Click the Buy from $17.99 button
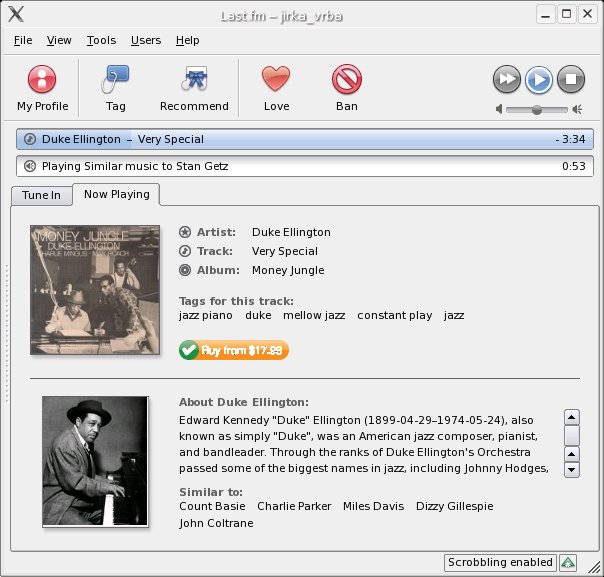This screenshot has height=577, width=604. coord(234,350)
